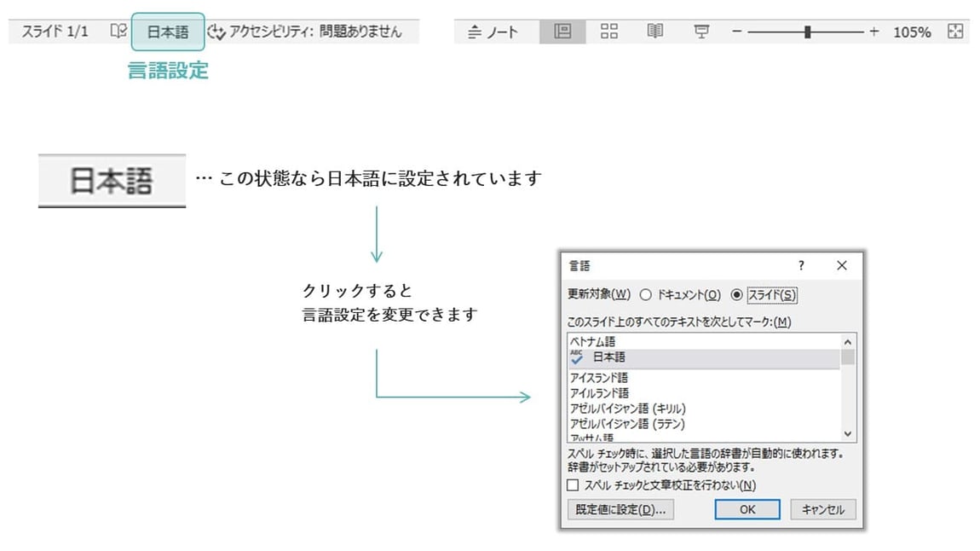Click the spell check status icon
Image resolution: width=980 pixels, height=551 pixels.
(118, 31)
